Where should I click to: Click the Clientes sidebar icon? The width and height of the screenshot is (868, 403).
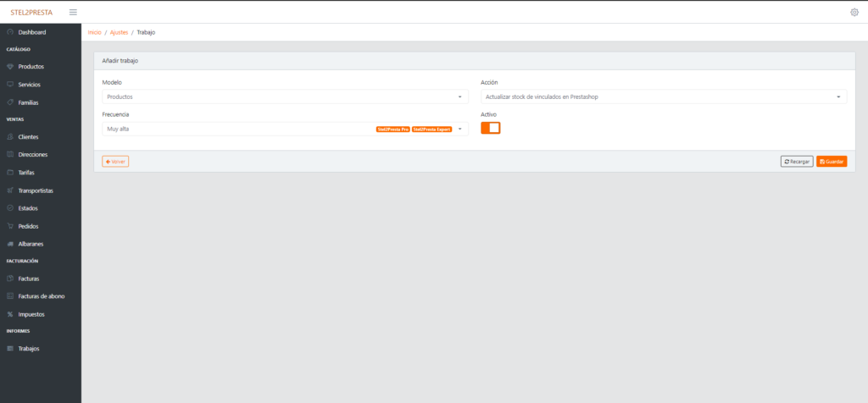tap(10, 136)
